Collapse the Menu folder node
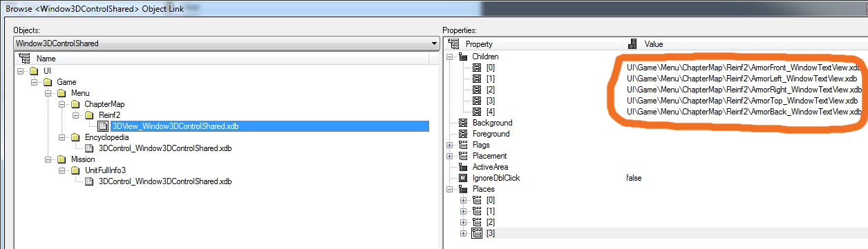Viewport: 868px width, 249px height. (x=48, y=93)
